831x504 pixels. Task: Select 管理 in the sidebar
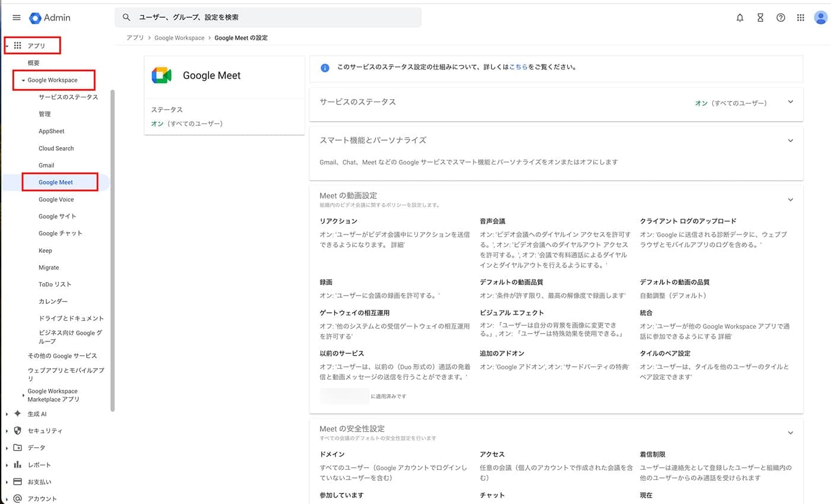45,114
